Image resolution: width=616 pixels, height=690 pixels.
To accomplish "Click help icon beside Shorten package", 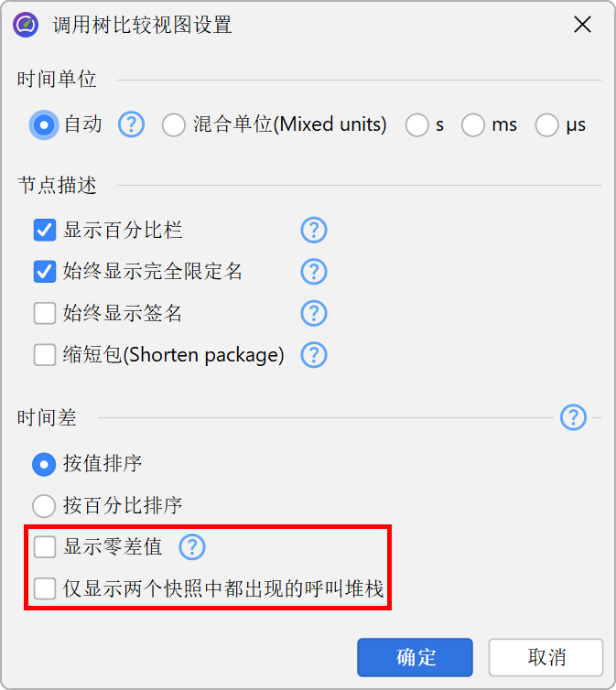I will click(314, 355).
